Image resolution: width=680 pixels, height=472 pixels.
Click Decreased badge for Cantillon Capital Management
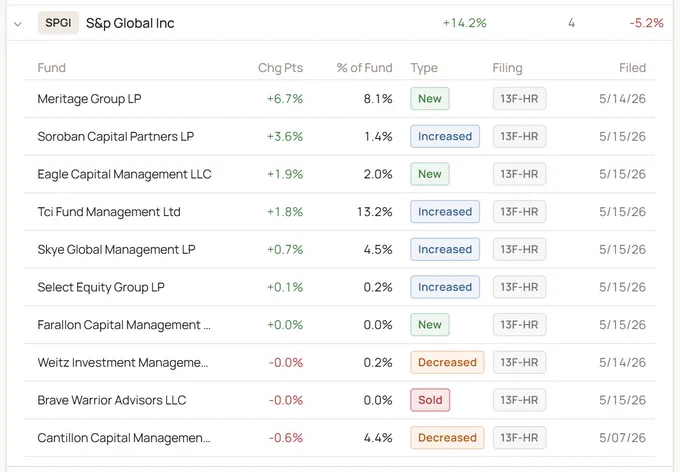(x=447, y=438)
